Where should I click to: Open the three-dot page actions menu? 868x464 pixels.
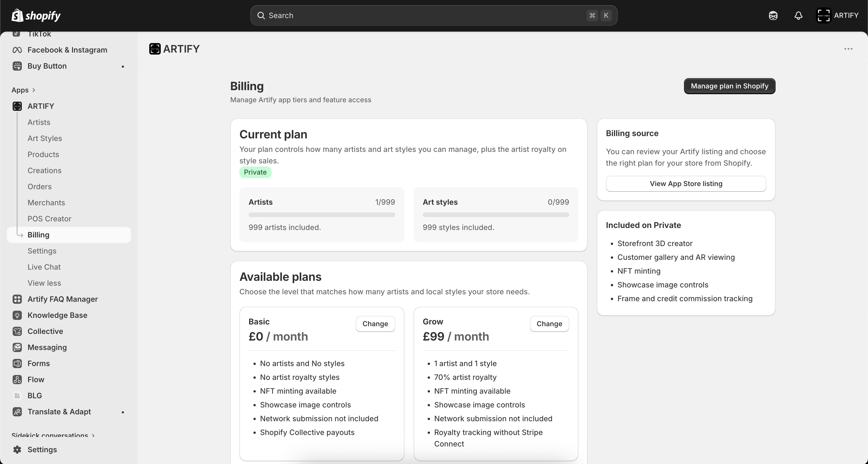coord(848,49)
